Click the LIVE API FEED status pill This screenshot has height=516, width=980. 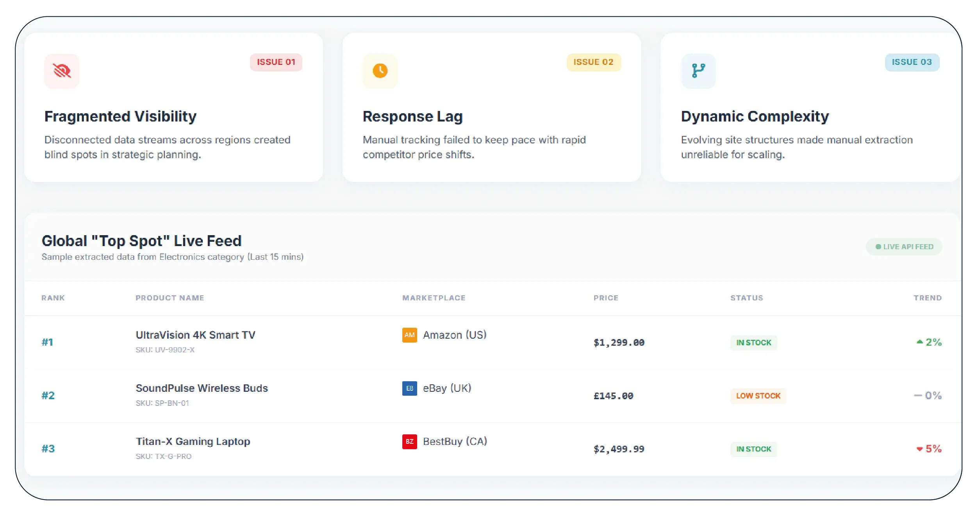(904, 247)
